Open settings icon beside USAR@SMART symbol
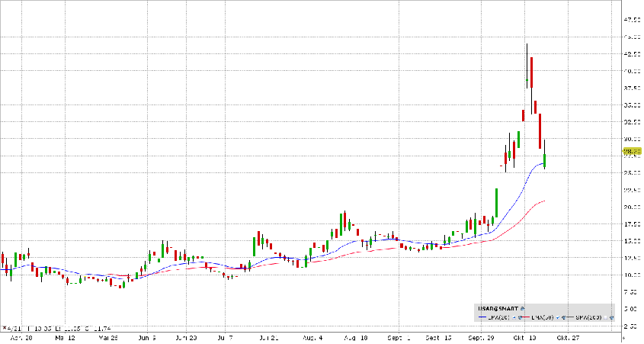This screenshot has height=344, width=644. 522,309
